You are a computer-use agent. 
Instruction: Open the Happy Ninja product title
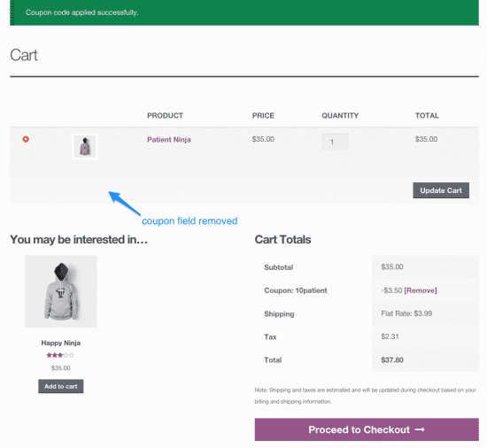[x=61, y=343]
